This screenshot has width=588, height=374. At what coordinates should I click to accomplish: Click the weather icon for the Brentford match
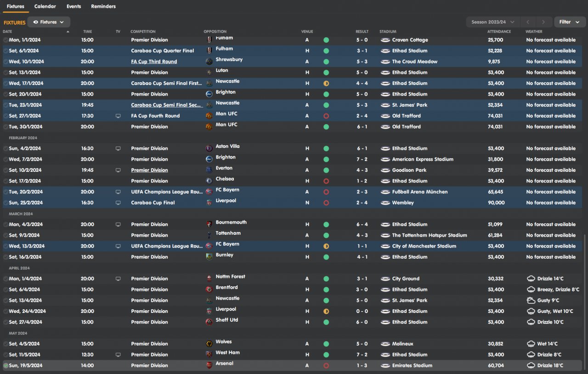(531, 289)
